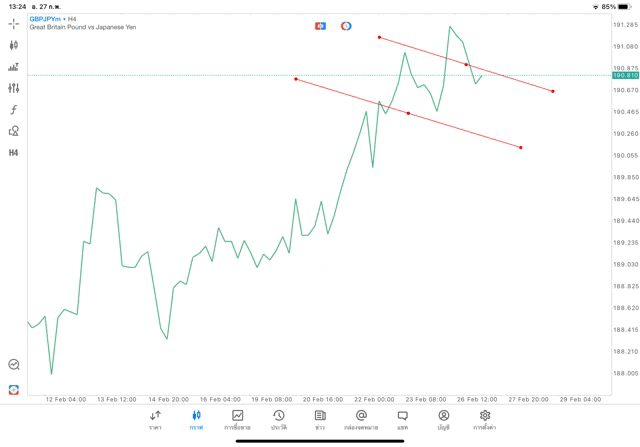Open the การตั้งค่า settings tab

[485, 420]
